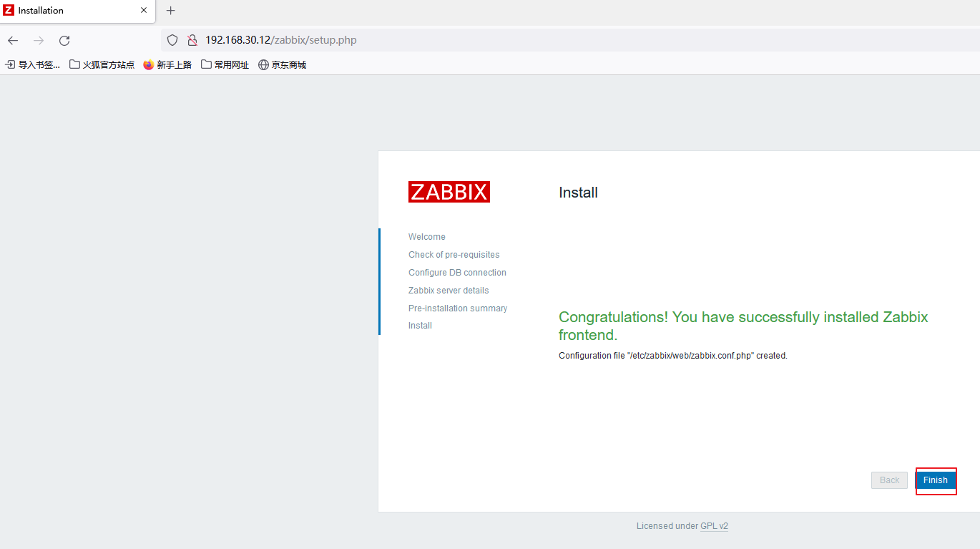Click the ZABBIX logo
Screen dimensions: 980x549
point(449,192)
